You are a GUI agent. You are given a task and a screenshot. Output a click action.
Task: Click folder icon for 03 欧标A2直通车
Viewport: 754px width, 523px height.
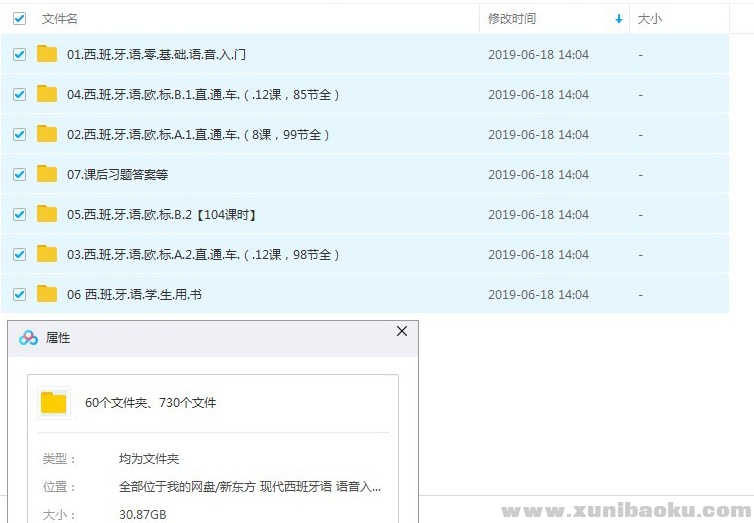(47, 254)
